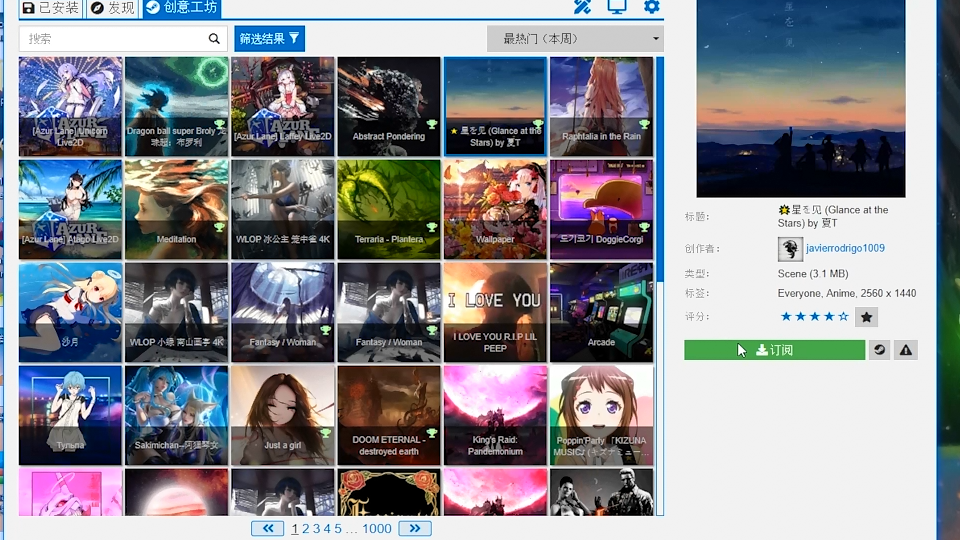Select King's Raid: Pandemonium wallpaper
Image resolution: width=960 pixels, height=540 pixels.
495,415
